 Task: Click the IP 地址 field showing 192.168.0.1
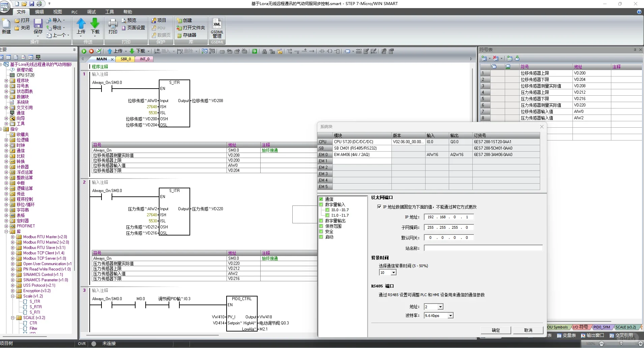pyautogui.click(x=449, y=217)
